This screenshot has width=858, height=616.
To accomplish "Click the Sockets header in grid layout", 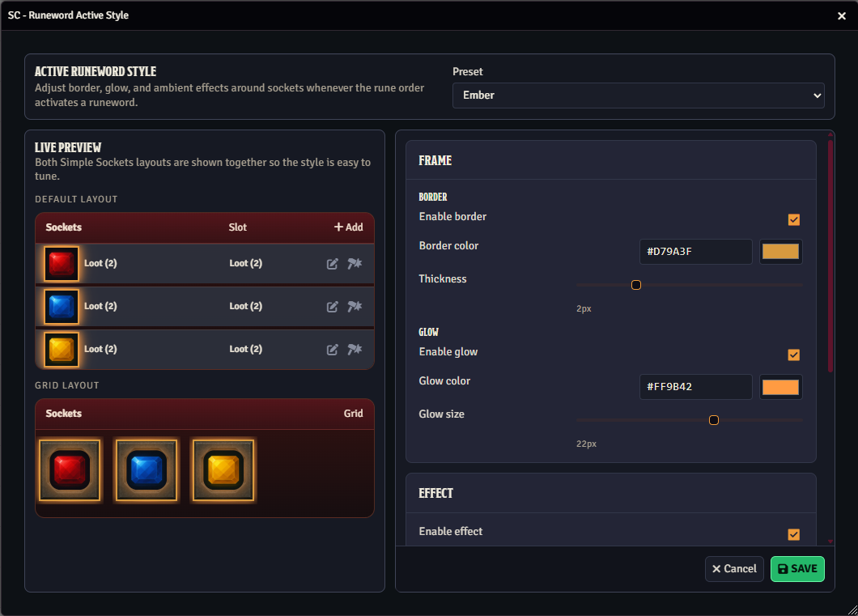I will [x=63, y=414].
